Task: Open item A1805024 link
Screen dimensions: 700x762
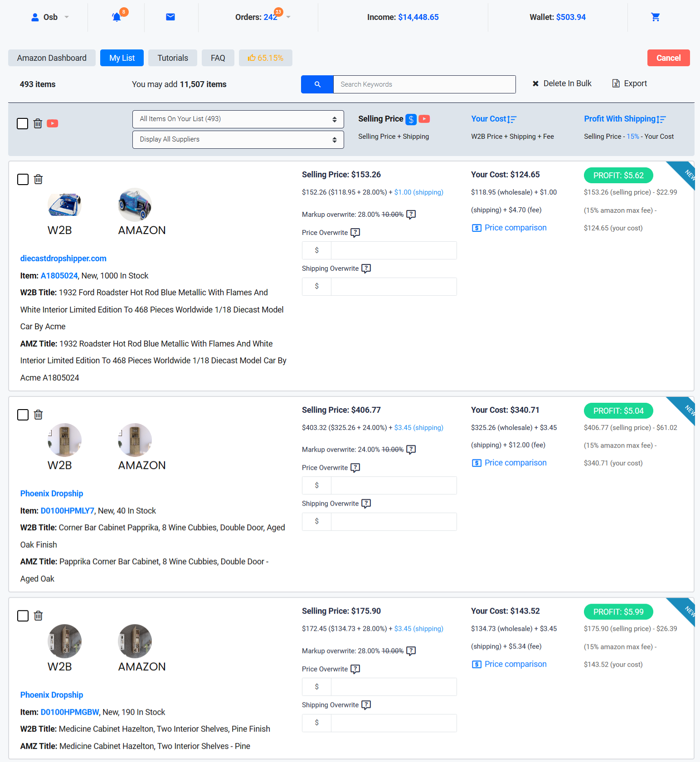Action: (59, 276)
